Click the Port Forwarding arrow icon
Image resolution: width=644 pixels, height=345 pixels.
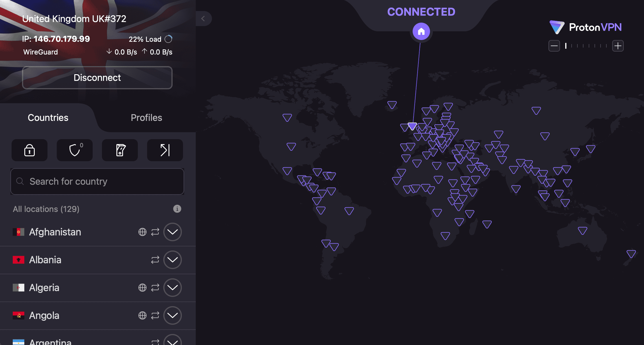pos(165,150)
